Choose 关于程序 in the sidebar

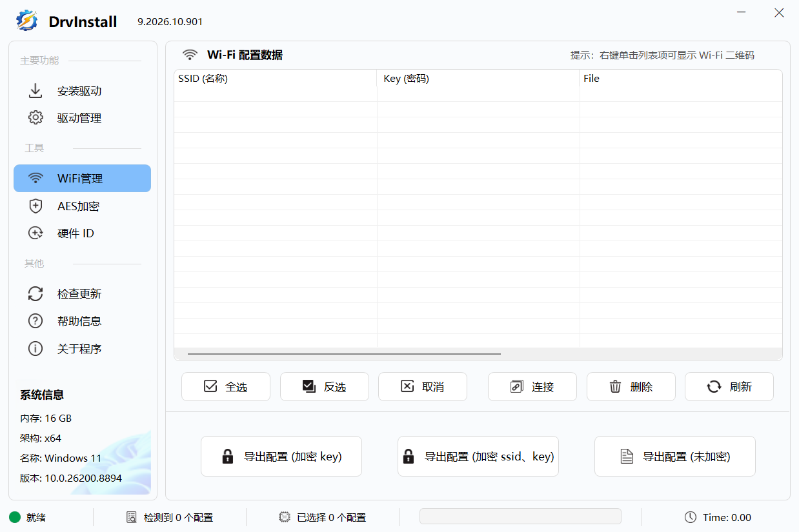[82, 349]
